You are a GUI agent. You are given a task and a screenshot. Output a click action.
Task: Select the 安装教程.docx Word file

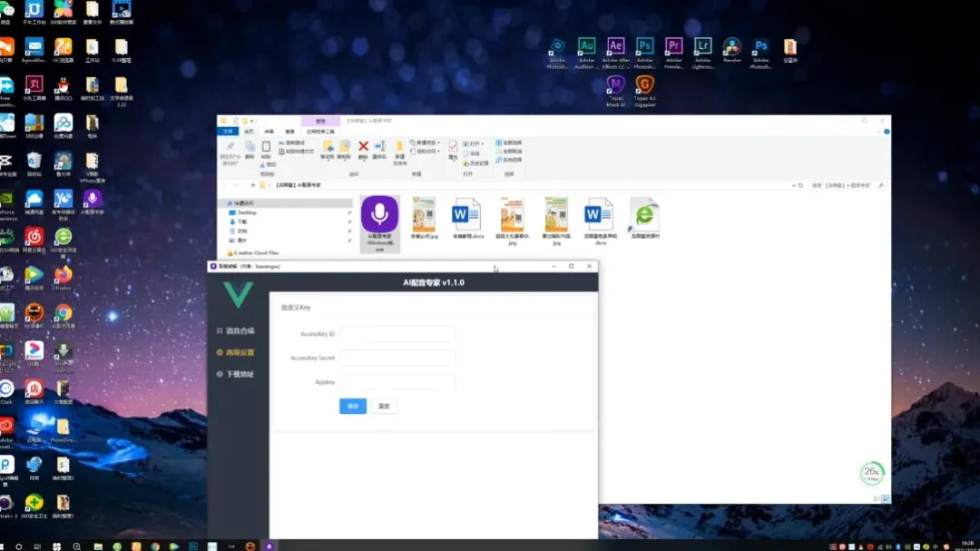coord(467,218)
